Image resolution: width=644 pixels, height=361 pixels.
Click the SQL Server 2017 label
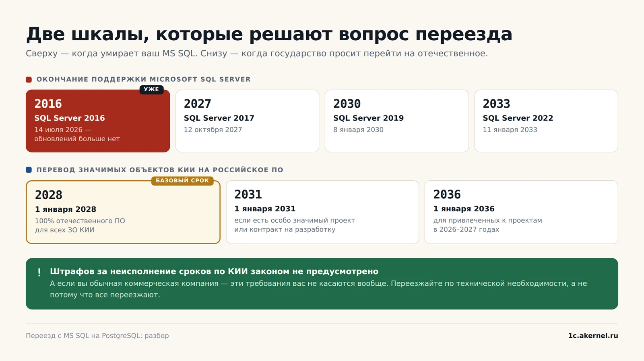coord(219,118)
